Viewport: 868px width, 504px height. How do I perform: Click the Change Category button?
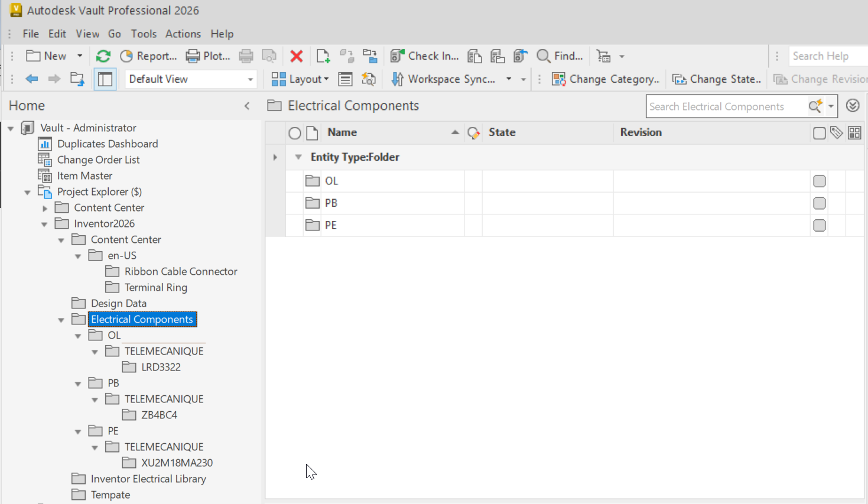pyautogui.click(x=605, y=79)
